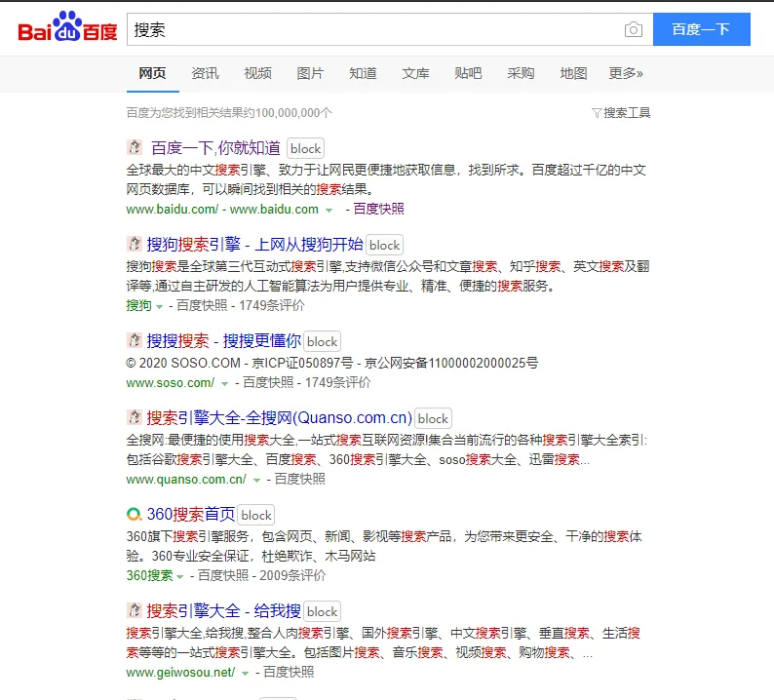This screenshot has width=774, height=700.
Task: Open result 搜狗搜索引擎 - 上网从搜狗开始
Action: (254, 244)
